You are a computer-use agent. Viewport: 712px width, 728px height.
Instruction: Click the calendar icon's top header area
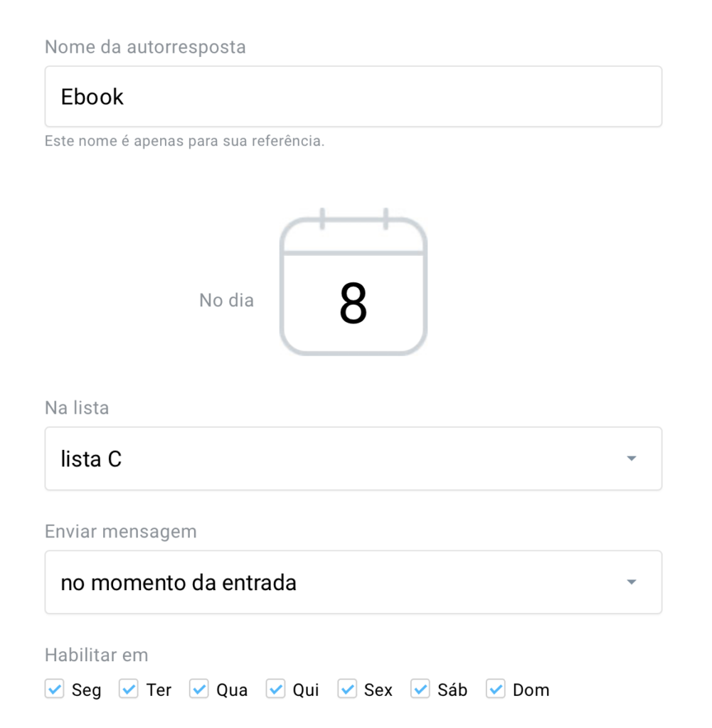[x=353, y=236]
